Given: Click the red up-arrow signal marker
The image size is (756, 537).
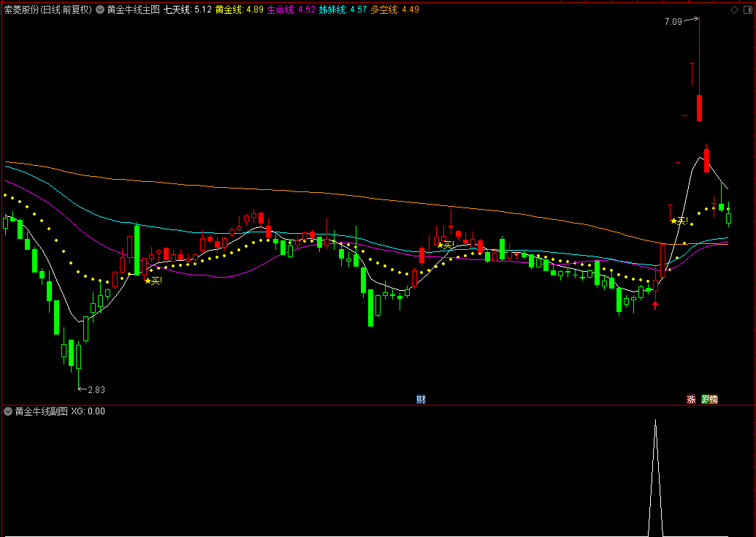Looking at the screenshot, I should [x=654, y=305].
